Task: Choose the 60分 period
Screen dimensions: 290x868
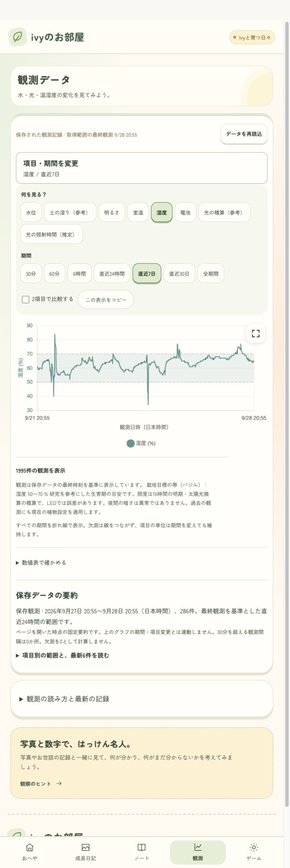Action: (x=54, y=274)
